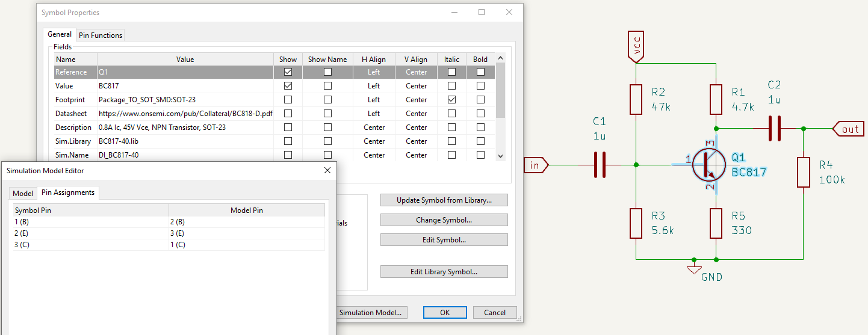The image size is (868, 335).
Task: Select the R5 330 resistor symbol
Action: [x=716, y=223]
